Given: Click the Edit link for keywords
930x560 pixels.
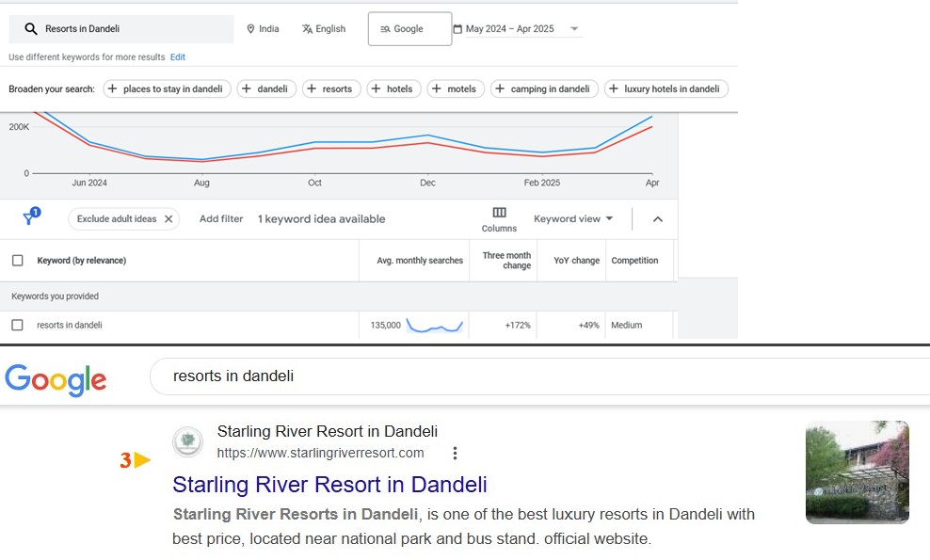Looking at the screenshot, I should pos(178,57).
